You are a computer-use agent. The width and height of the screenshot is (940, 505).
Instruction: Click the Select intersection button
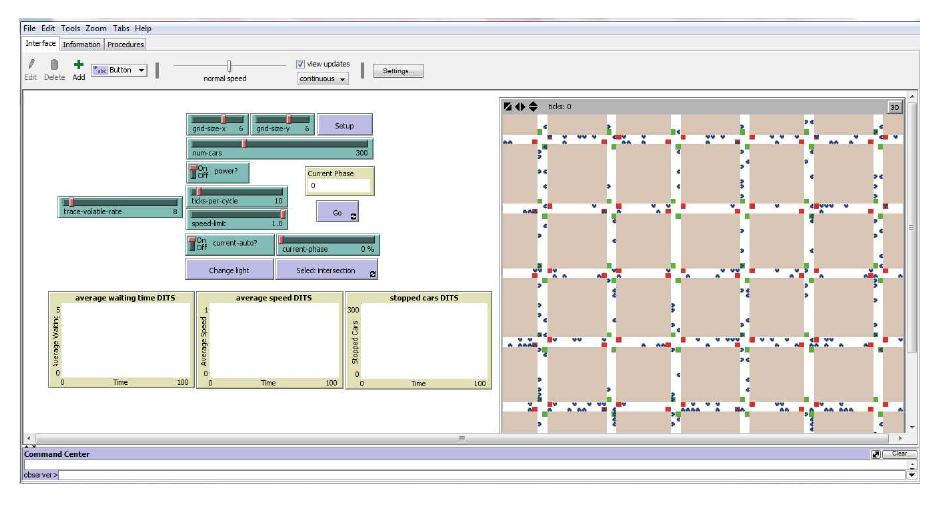point(326,270)
